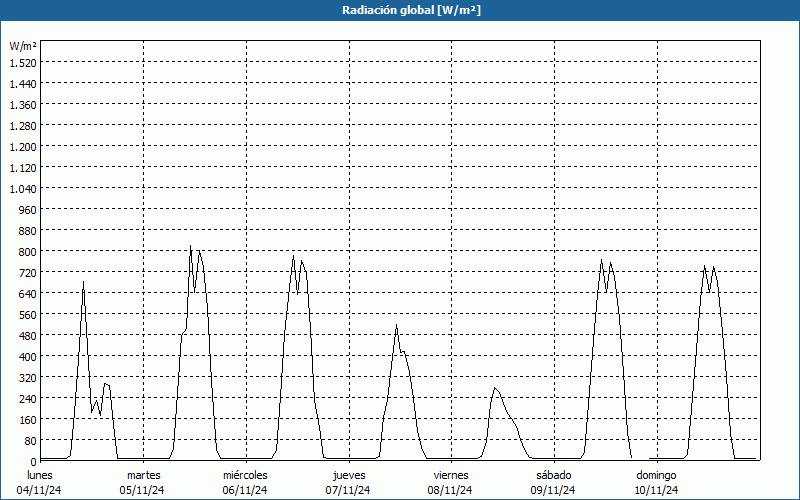Screen dimensions: 800x500
Task: Click the 07/11/24 date label
Action: click(348, 490)
